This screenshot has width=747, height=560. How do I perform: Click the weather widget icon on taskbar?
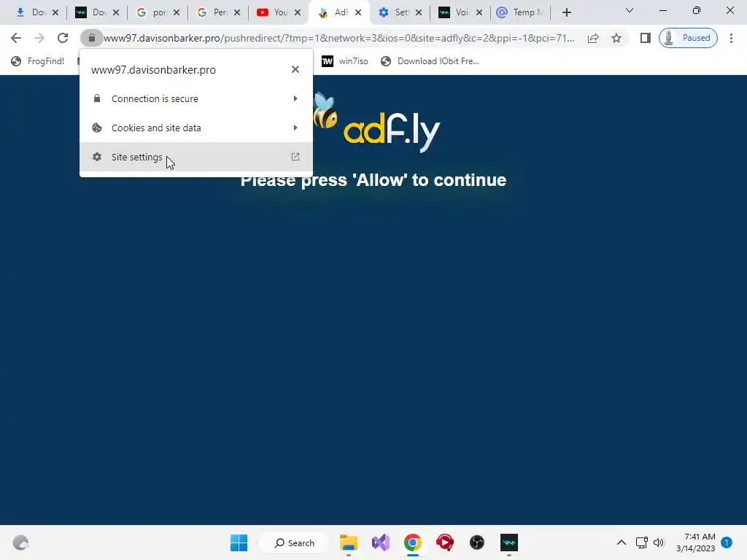tap(20, 542)
